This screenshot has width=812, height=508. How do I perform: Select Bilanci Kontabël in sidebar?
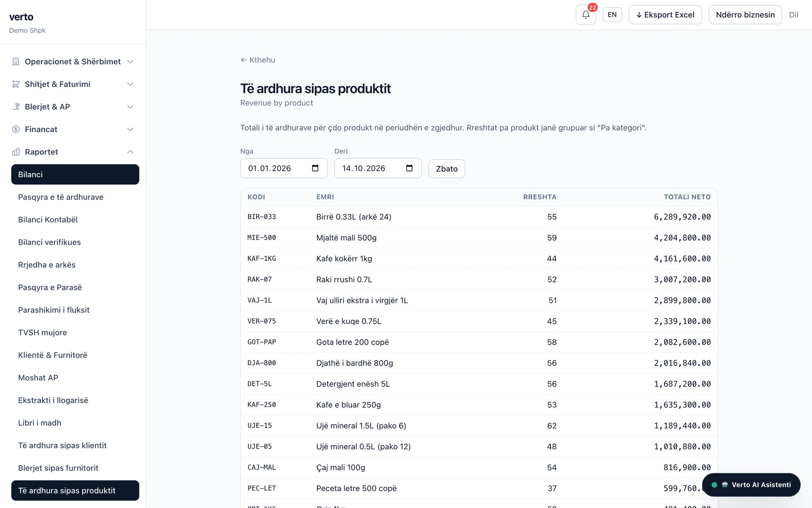tap(75, 219)
